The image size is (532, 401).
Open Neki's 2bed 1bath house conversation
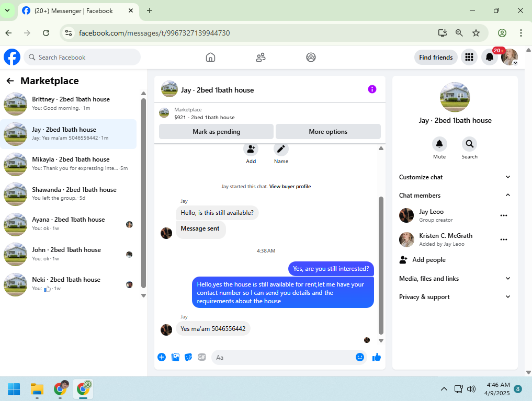[x=69, y=284]
